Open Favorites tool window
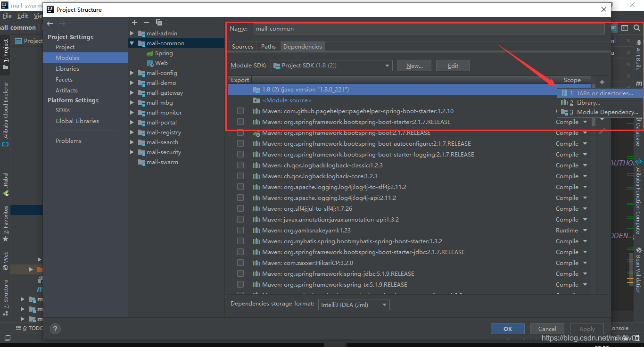Image resolution: width=644 pixels, height=347 pixels. pos(5,224)
